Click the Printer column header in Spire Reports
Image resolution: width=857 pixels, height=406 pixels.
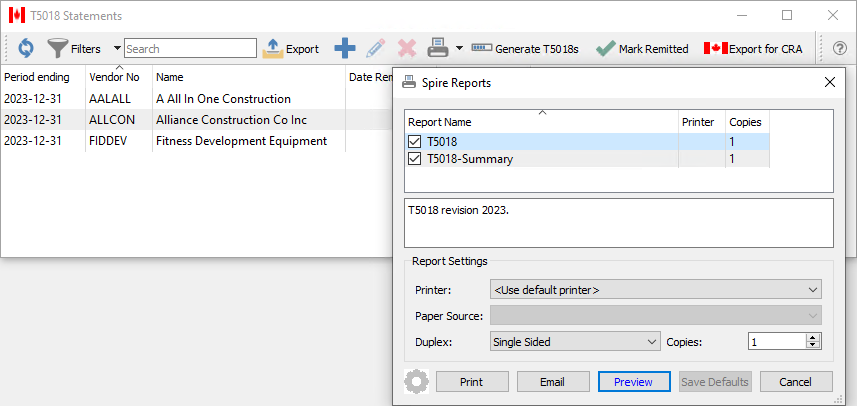[x=702, y=122]
